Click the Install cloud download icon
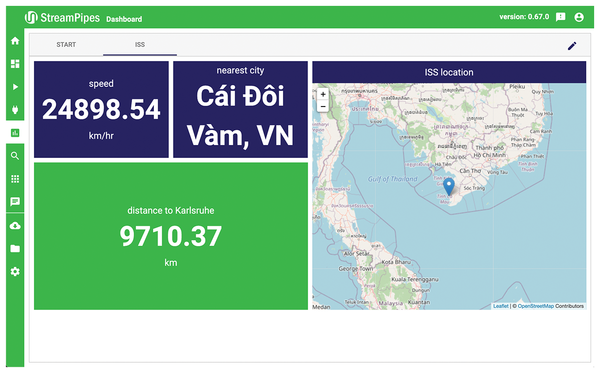This screenshot has width=600, height=373. (x=15, y=226)
